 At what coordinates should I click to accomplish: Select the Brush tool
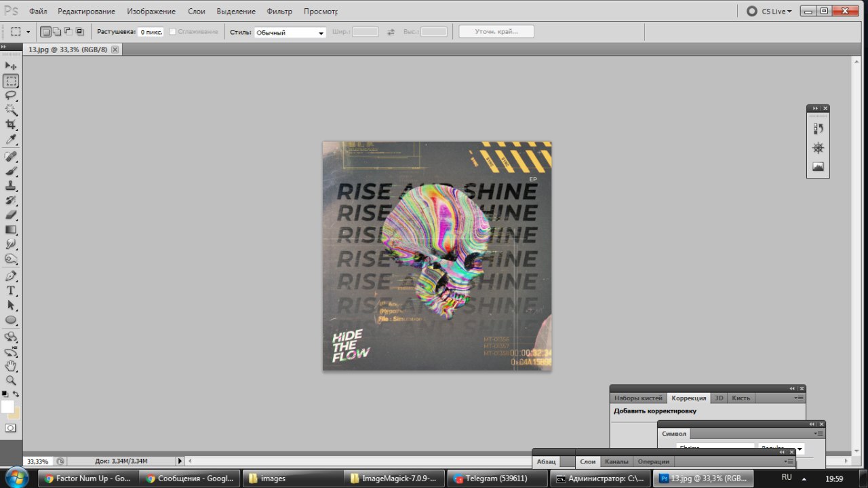11,171
